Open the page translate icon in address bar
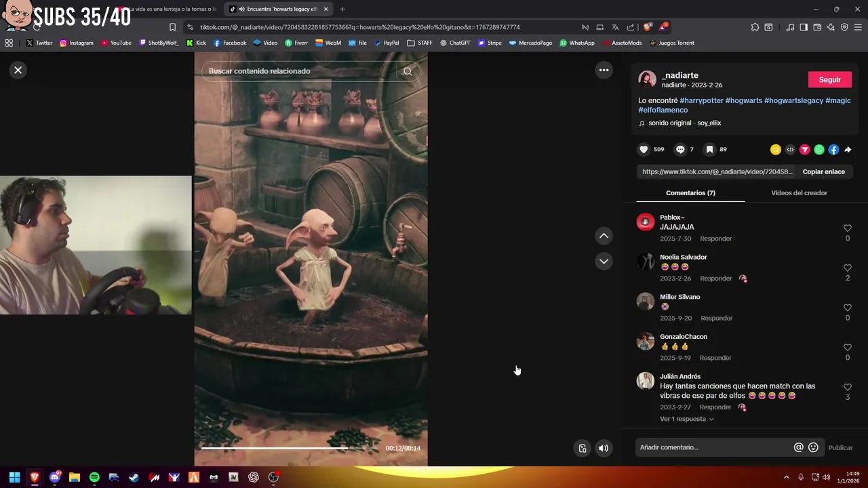 tap(615, 27)
